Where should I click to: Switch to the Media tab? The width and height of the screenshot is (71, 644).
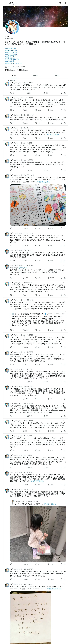(57, 75)
